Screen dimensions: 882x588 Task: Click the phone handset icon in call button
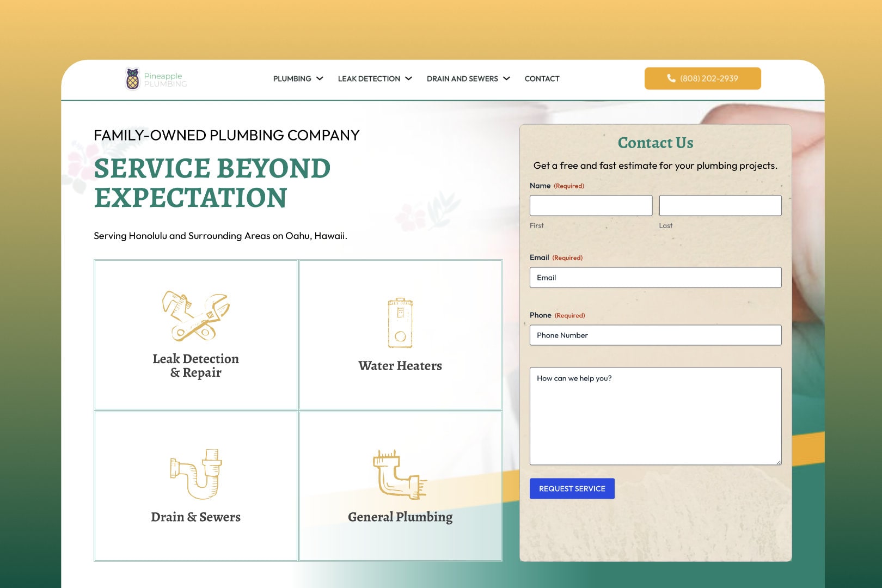[671, 78]
